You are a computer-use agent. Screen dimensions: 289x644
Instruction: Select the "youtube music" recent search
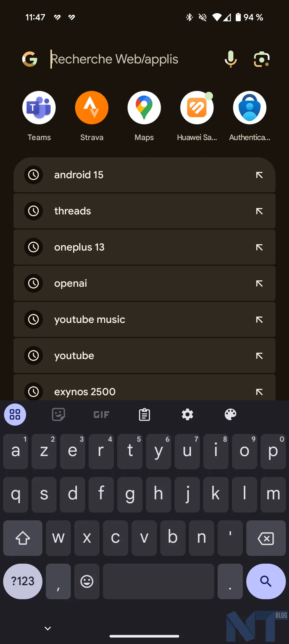(x=144, y=319)
